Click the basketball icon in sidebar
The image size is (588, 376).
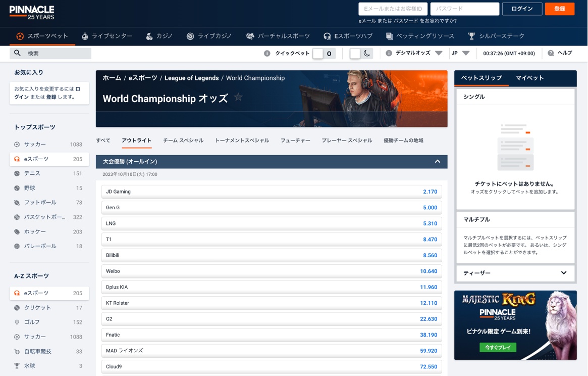coord(17,217)
